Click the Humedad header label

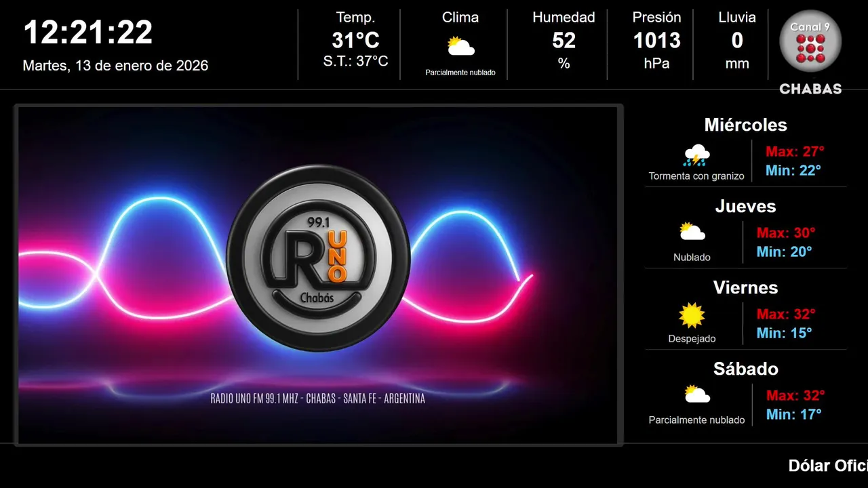pos(564,18)
